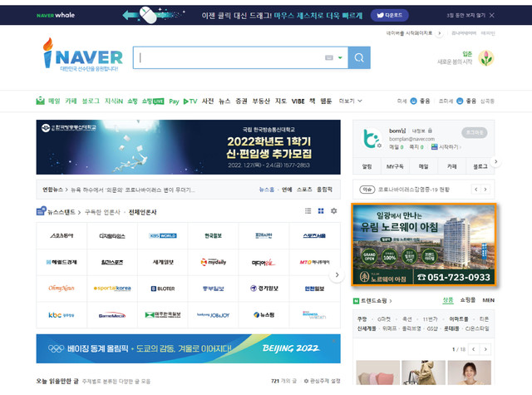
Task: Click the born profile avatar
Action: click(371, 138)
